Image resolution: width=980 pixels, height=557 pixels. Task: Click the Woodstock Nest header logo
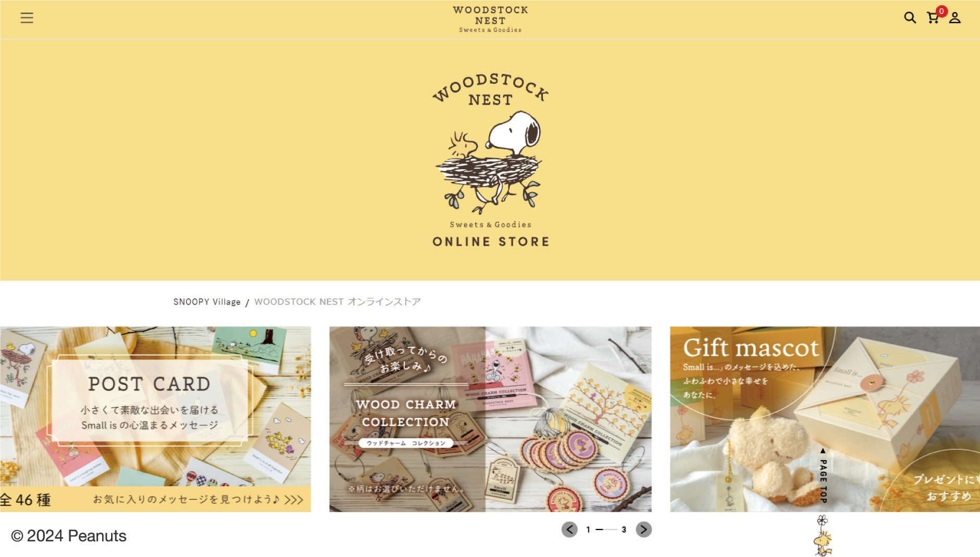(490, 19)
